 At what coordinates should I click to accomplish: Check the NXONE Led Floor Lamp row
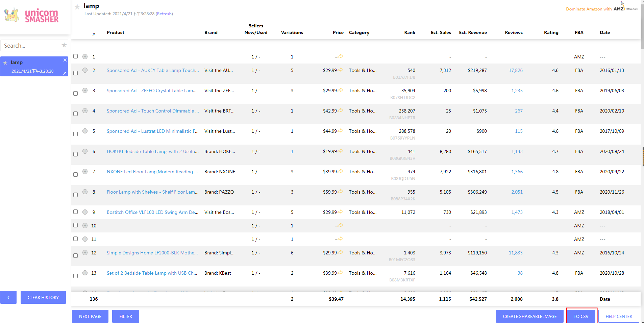(76, 174)
